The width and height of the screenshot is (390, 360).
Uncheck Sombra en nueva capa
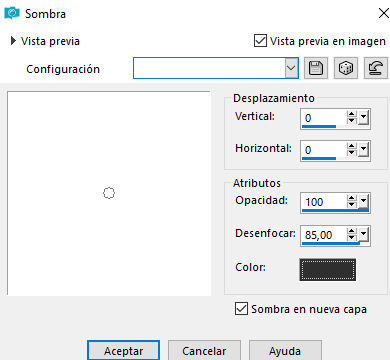point(241,309)
